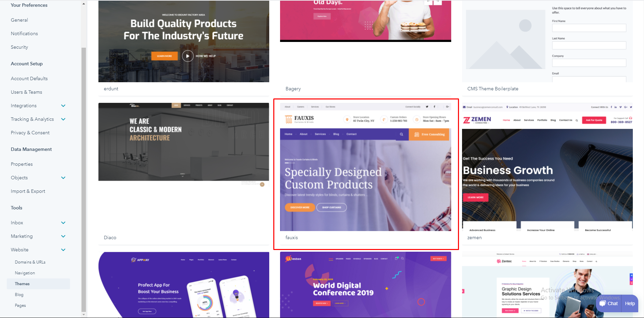Open Privacy & Consent settings

pos(30,133)
